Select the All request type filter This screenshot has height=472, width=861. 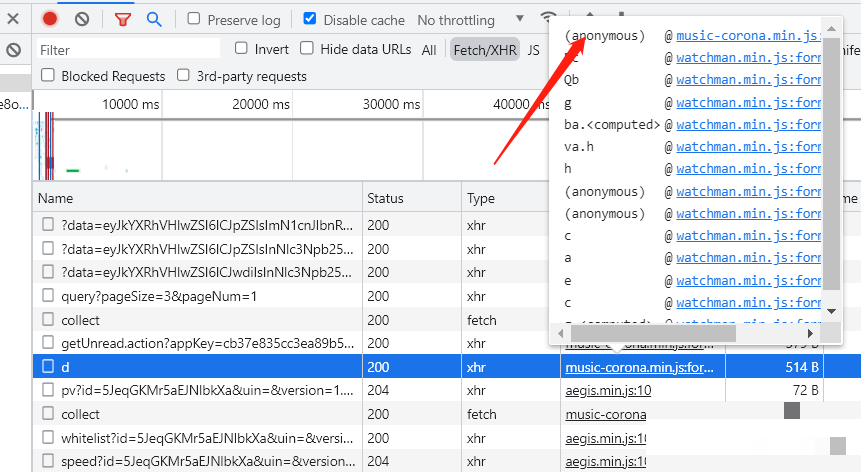pos(429,49)
